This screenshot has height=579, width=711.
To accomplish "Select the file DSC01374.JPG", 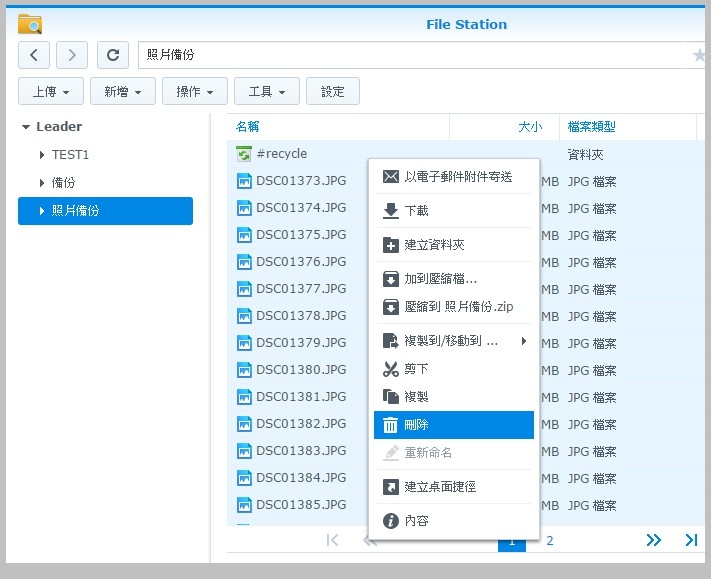I will click(301, 208).
